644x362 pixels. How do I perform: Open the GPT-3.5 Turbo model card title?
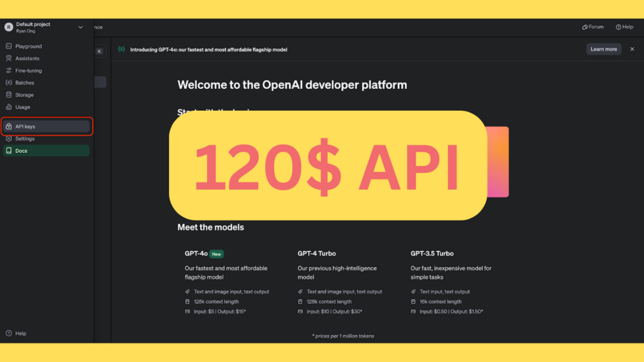point(432,254)
